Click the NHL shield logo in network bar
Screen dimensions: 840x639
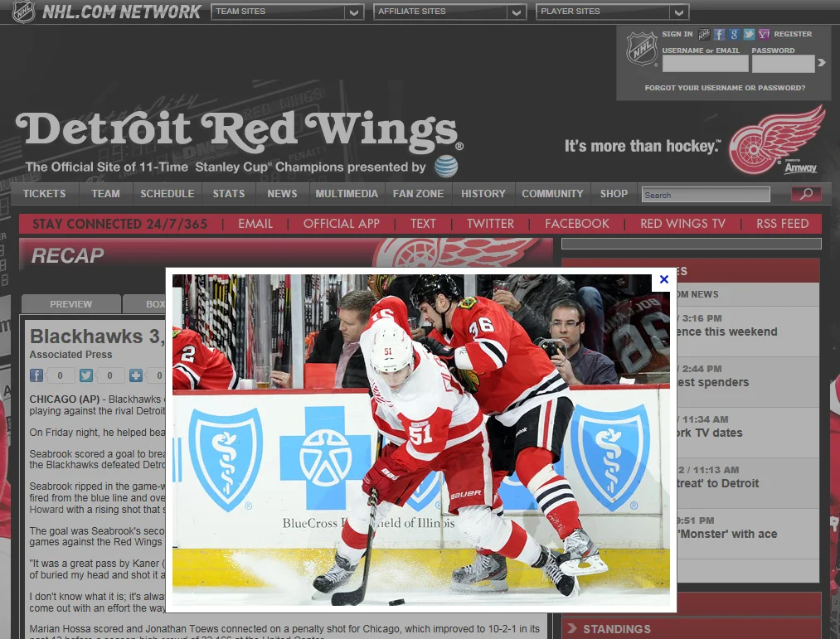23,12
